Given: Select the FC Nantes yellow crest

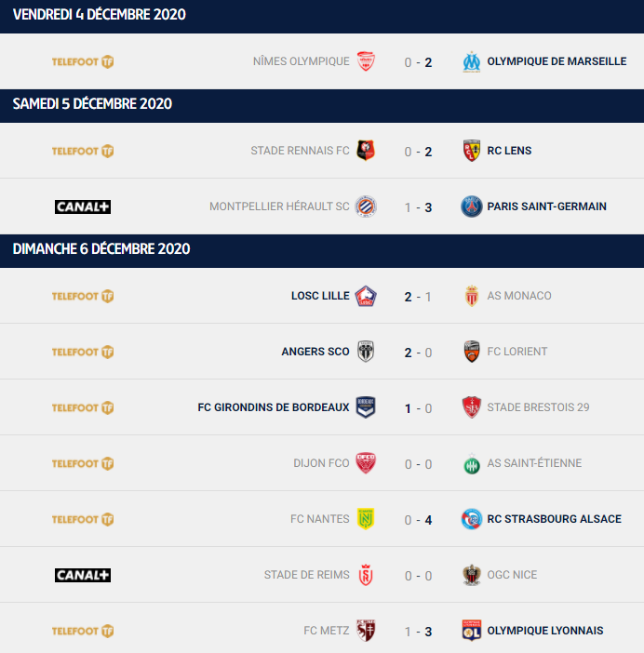Looking at the screenshot, I should pyautogui.click(x=366, y=519).
